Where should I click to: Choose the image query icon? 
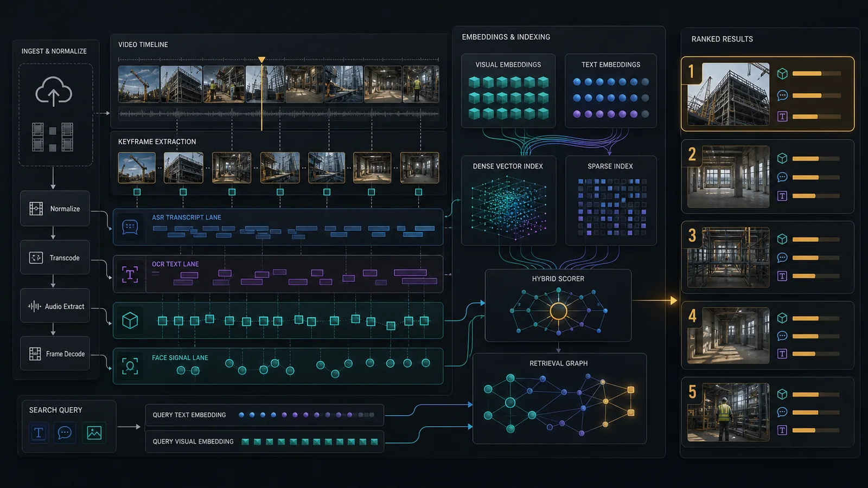pyautogui.click(x=94, y=433)
